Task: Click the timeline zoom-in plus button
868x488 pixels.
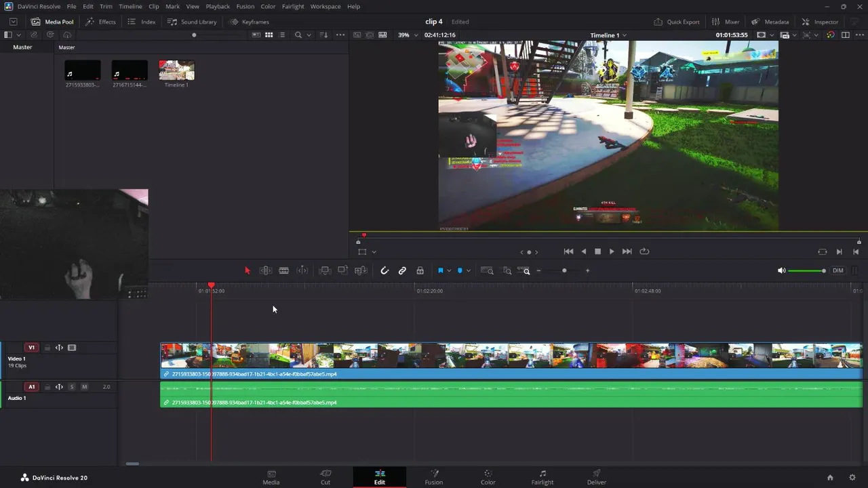Action: [587, 270]
